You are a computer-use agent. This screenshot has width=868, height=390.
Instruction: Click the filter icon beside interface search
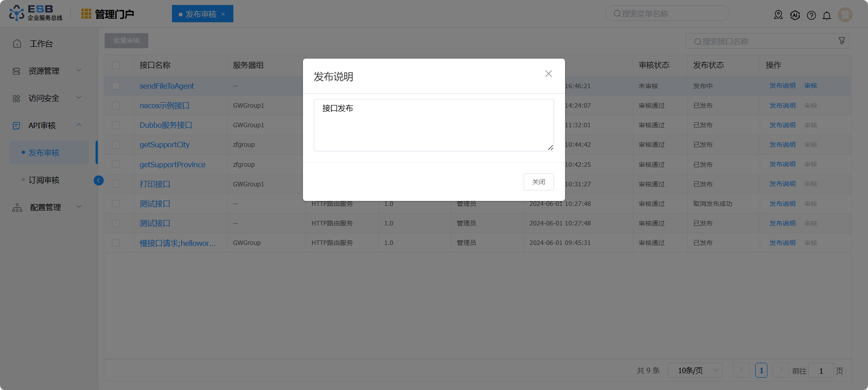point(842,41)
